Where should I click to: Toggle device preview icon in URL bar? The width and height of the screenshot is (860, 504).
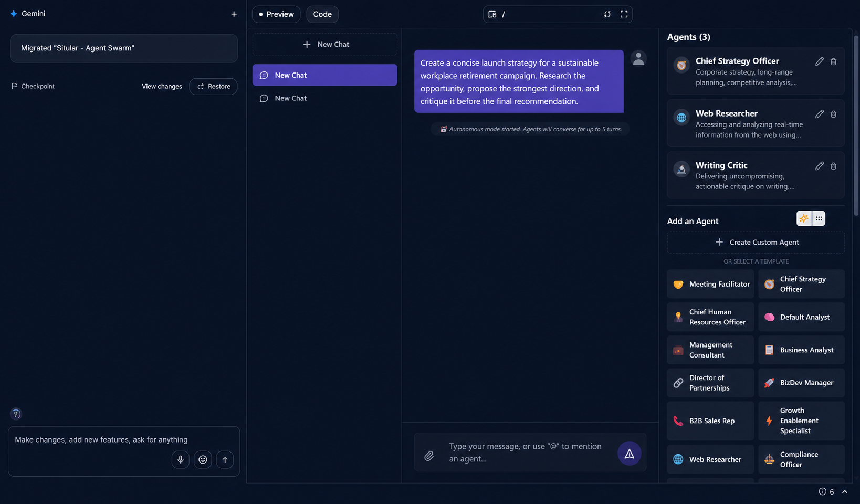pos(492,14)
